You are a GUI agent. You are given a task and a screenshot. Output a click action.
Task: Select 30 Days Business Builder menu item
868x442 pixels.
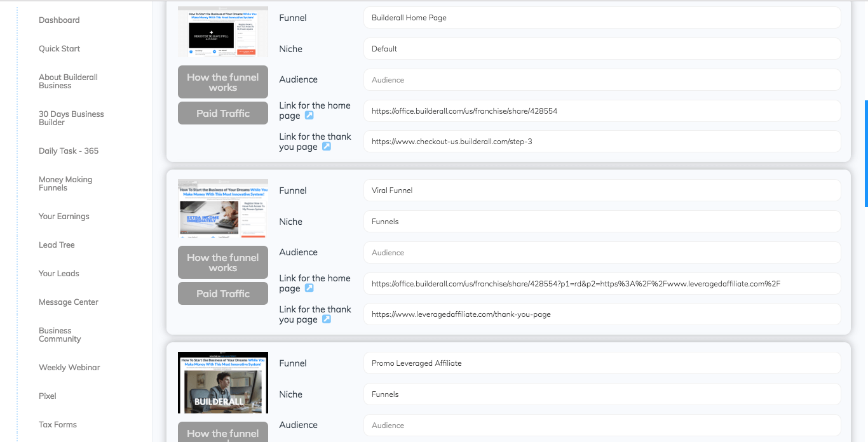pos(71,118)
